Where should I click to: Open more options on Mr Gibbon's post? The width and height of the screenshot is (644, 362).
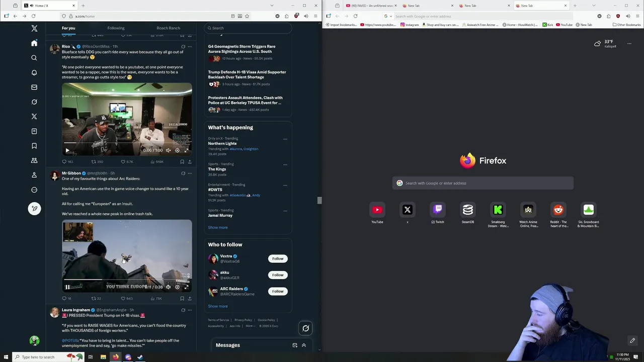190,173
